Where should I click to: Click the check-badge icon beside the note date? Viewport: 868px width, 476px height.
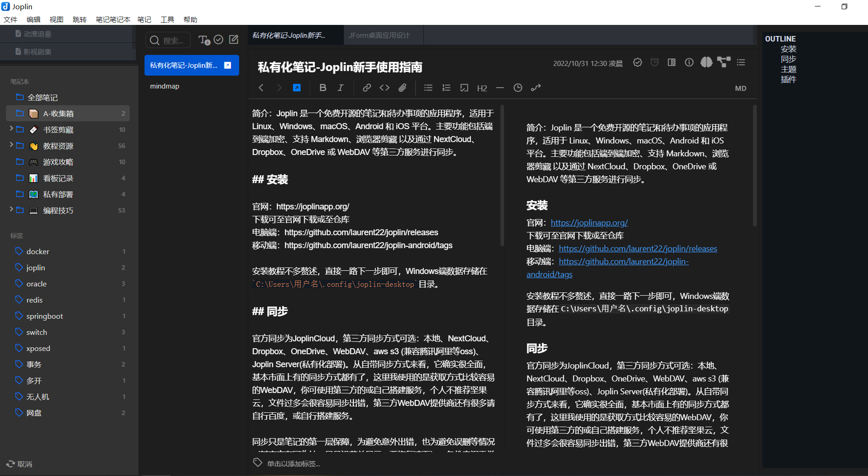[638, 62]
